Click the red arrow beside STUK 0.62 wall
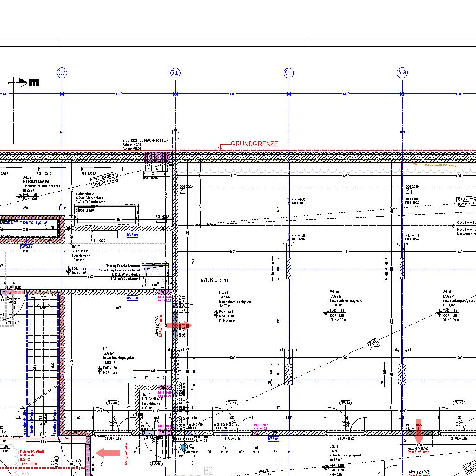 [x=108, y=453]
